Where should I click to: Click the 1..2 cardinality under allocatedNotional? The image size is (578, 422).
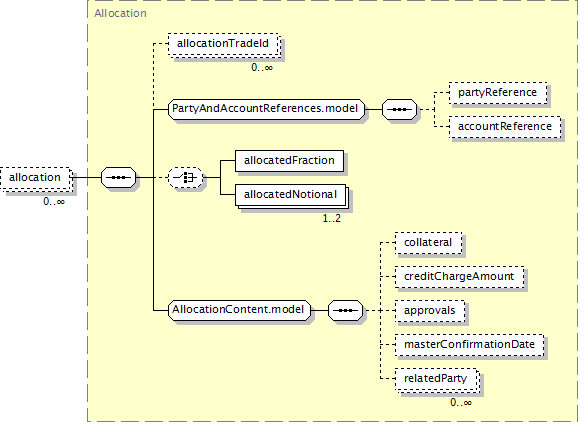(x=332, y=218)
